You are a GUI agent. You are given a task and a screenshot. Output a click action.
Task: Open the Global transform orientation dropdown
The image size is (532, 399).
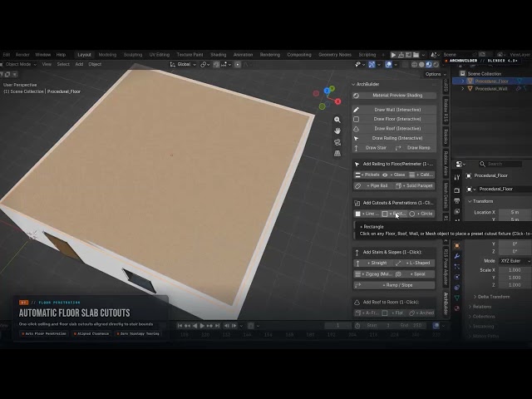point(183,65)
